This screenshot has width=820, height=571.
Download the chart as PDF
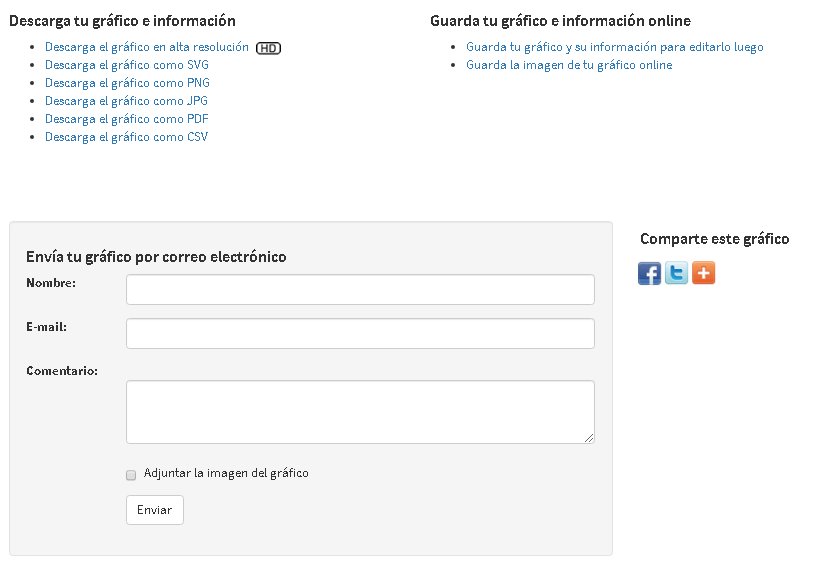click(127, 119)
